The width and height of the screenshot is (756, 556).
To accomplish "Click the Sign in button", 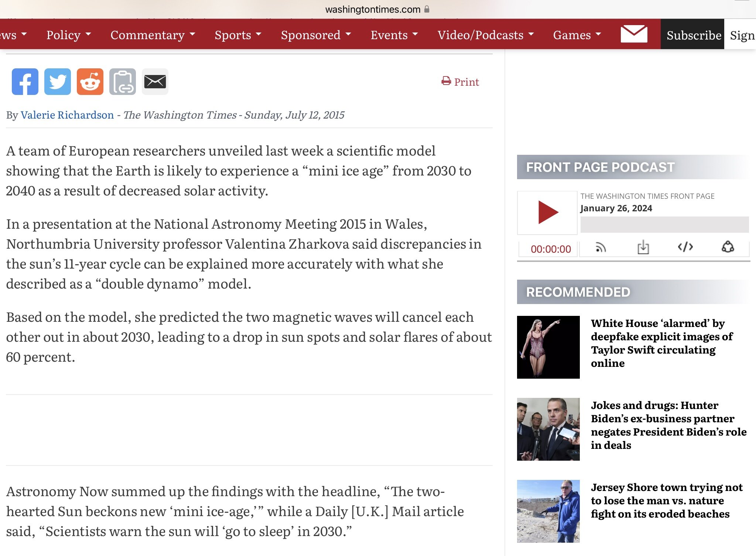I will (x=740, y=35).
